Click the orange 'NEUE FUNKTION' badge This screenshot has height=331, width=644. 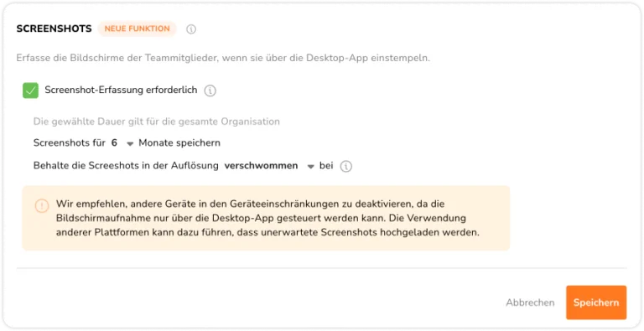click(x=138, y=28)
